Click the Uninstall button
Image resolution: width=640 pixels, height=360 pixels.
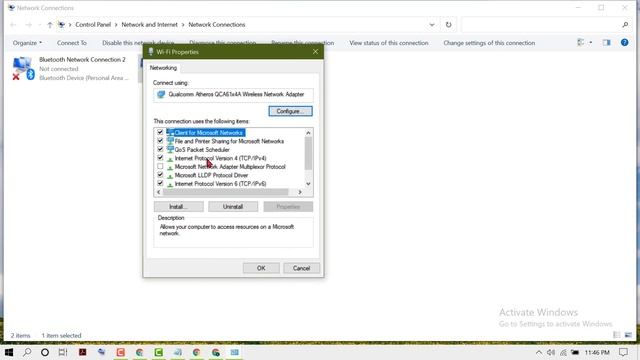pyautogui.click(x=233, y=207)
